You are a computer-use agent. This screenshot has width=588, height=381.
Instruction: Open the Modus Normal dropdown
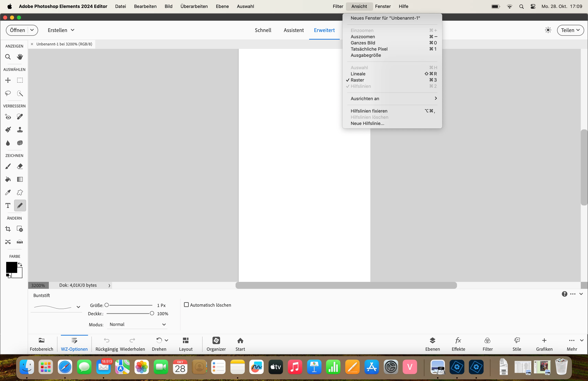pyautogui.click(x=137, y=324)
